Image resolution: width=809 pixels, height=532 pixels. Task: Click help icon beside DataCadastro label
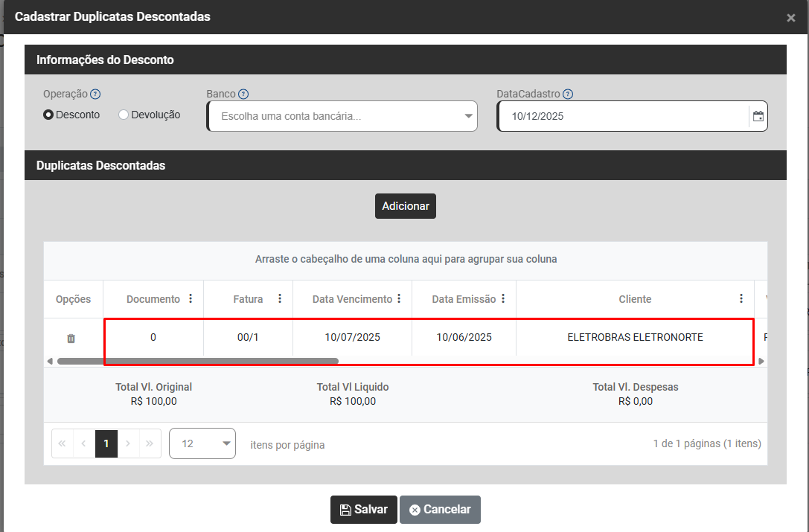[x=568, y=94]
